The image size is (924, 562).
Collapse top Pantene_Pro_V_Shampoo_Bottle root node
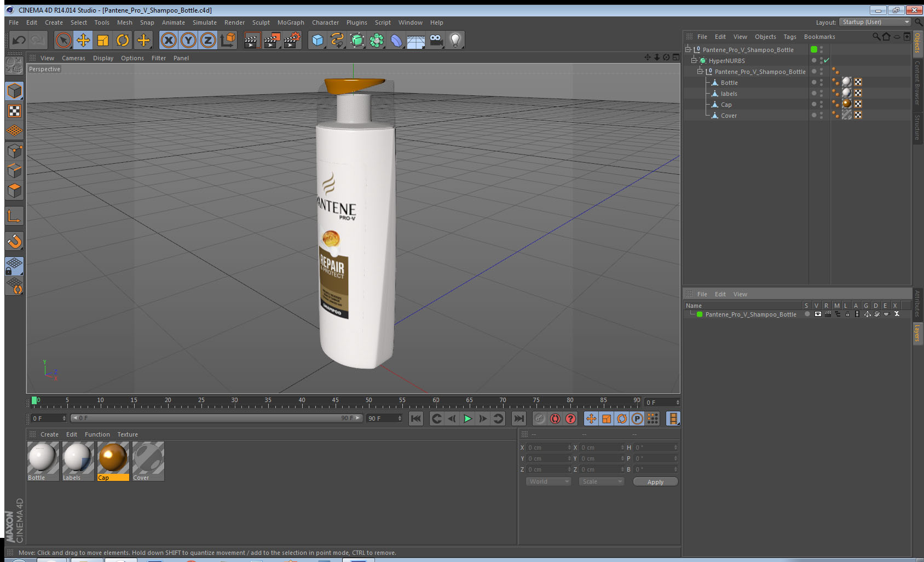[688, 49]
